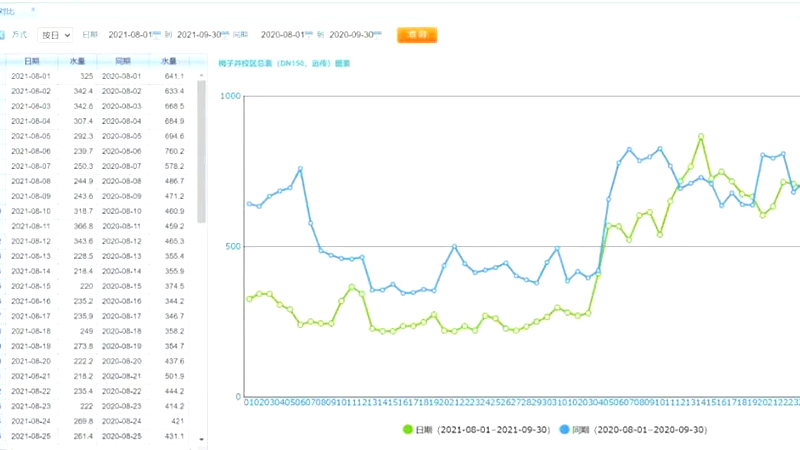Click water value 307.4 in table
This screenshot has height=450, width=800.
pos(83,121)
